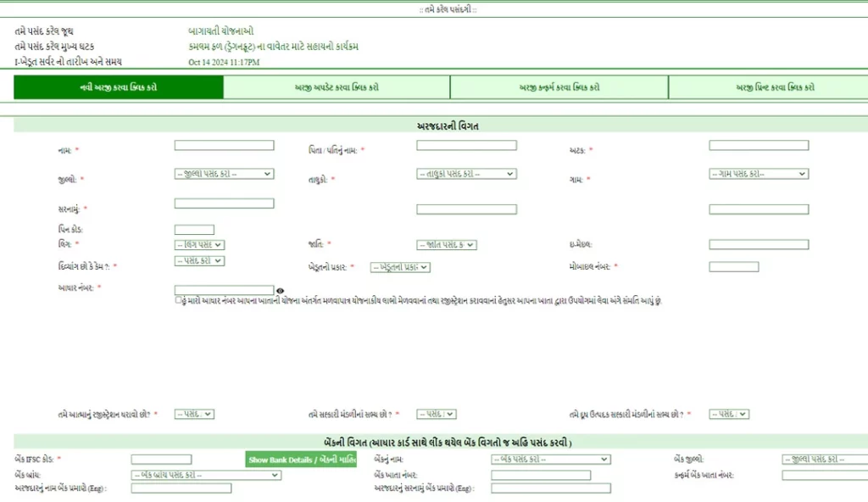Image resolution: width=868 pixels, height=502 pixels.
Task: Open the જિલ્લો district dropdown
Action: 224,174
